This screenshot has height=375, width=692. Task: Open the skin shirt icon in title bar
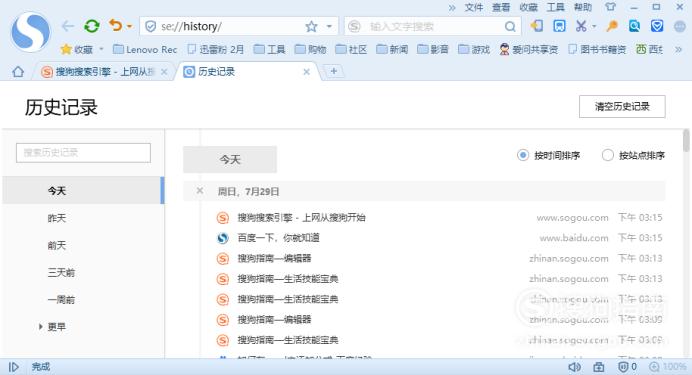click(610, 7)
